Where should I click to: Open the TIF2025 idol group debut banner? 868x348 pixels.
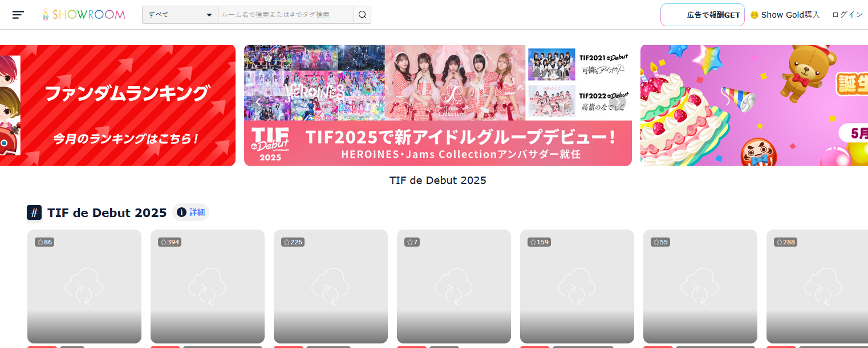click(438, 105)
